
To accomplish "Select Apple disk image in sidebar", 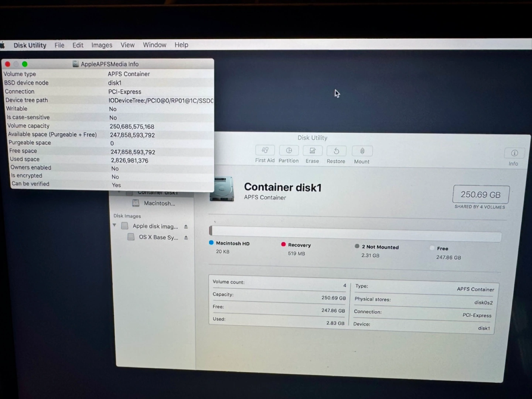I will coord(155,226).
